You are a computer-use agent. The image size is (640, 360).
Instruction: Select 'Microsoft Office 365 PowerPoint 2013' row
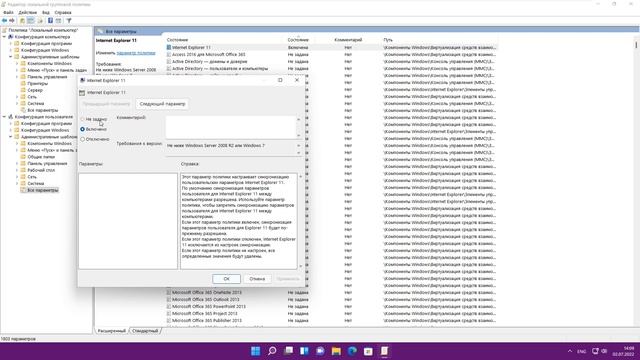(x=209, y=307)
